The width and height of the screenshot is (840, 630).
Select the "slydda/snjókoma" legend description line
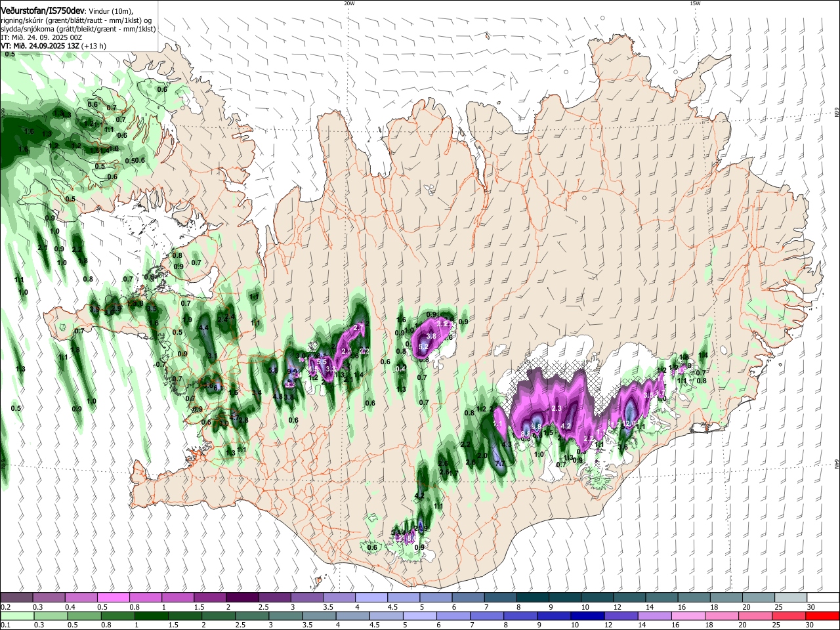(x=78, y=29)
